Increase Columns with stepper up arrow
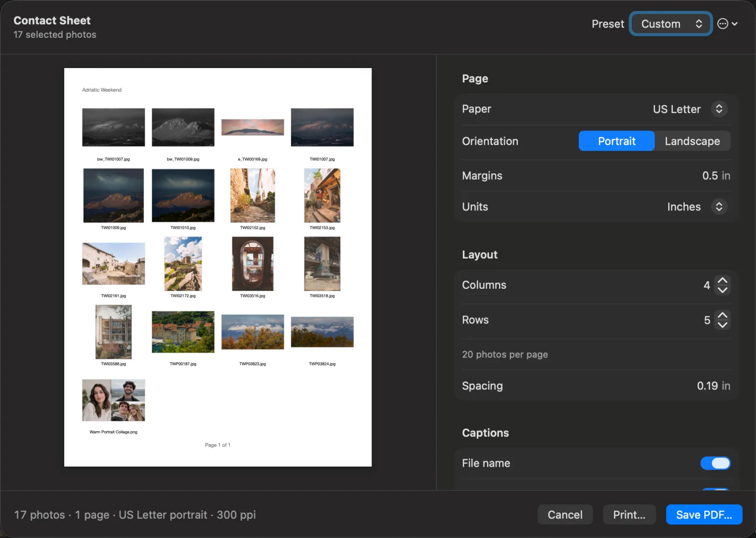This screenshot has width=756, height=538. [722, 280]
